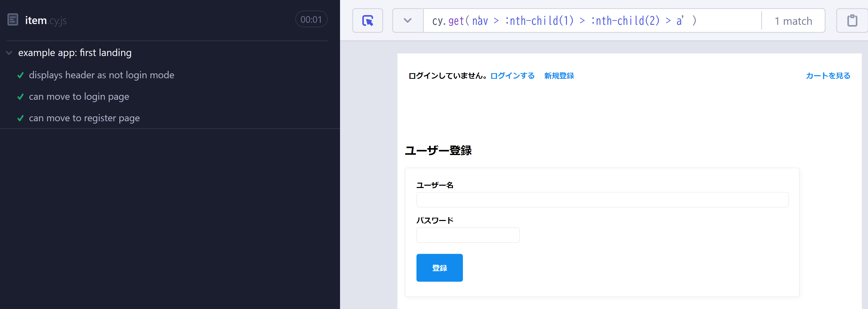Image resolution: width=868 pixels, height=309 pixels.
Task: Click the item.cy.js spec file icon
Action: point(13,20)
